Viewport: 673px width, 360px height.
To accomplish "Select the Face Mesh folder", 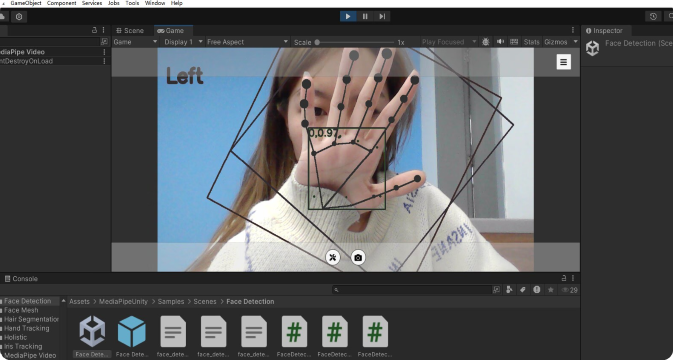I will 21,310.
